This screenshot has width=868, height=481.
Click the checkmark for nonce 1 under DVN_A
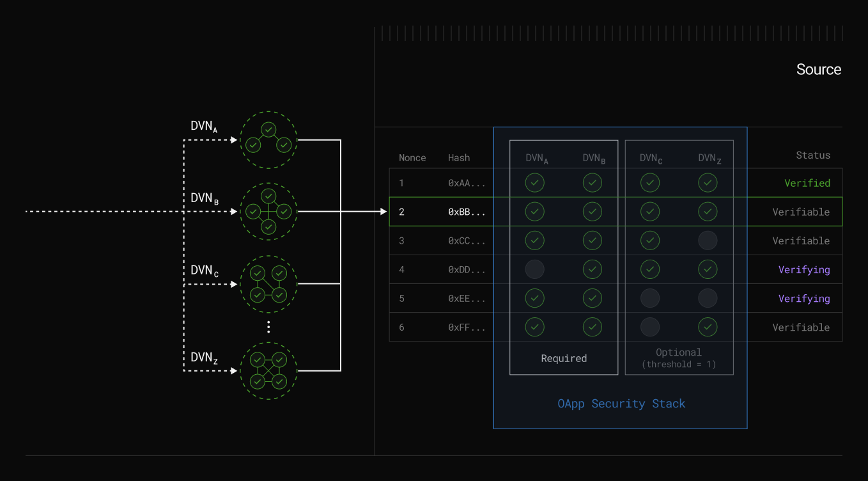click(x=534, y=182)
